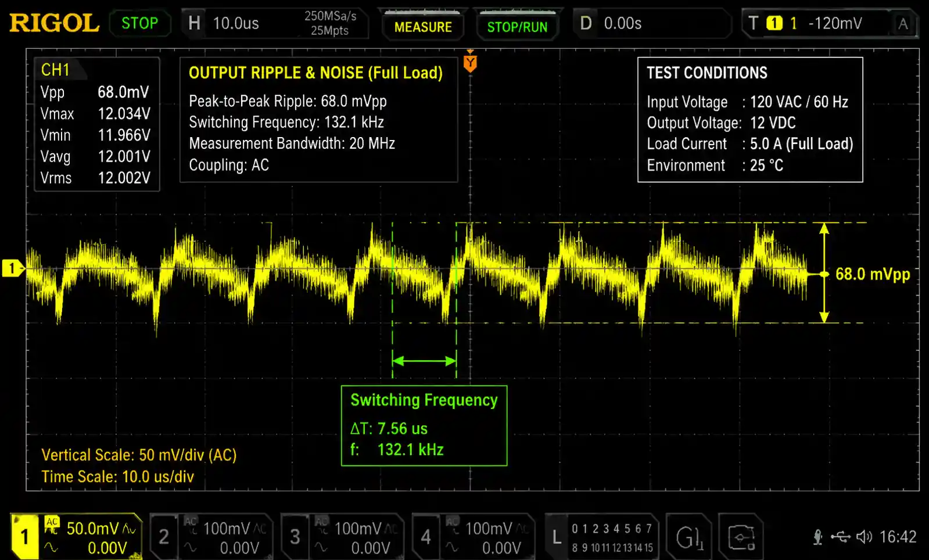Click the channel 1 ground level marker
The height and width of the screenshot is (560, 929).
12,268
